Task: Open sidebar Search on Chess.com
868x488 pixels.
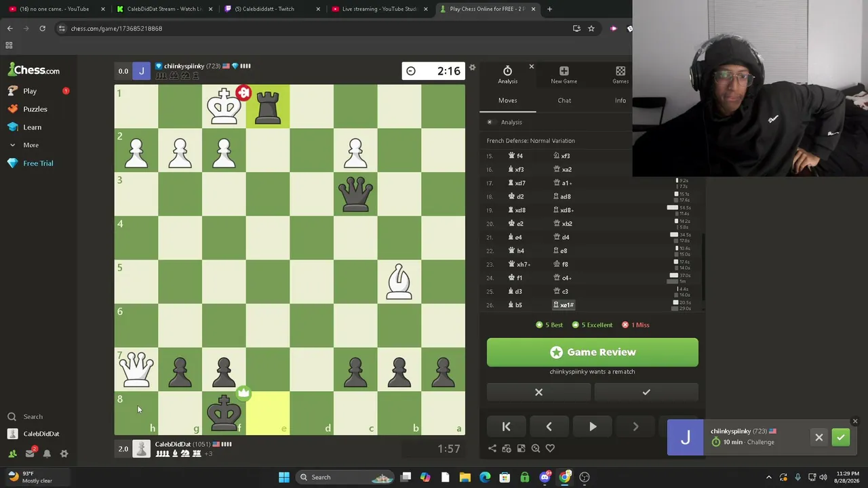Action: coord(33,417)
